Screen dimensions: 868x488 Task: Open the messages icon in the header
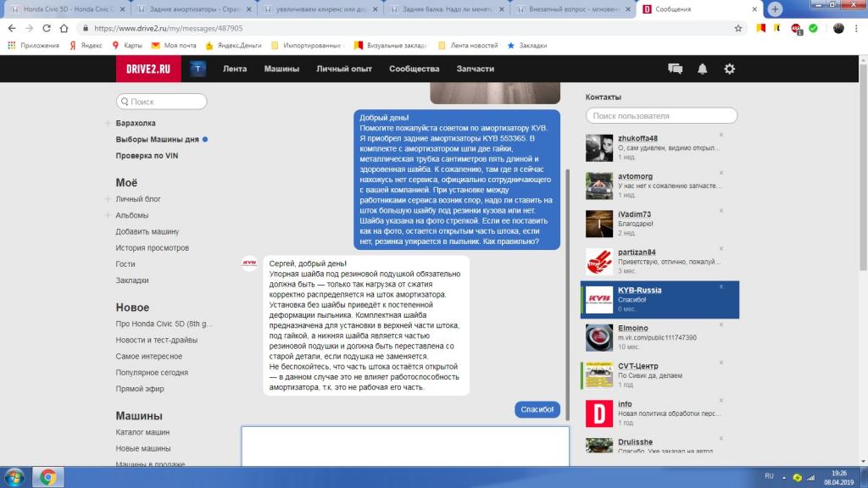pos(675,69)
